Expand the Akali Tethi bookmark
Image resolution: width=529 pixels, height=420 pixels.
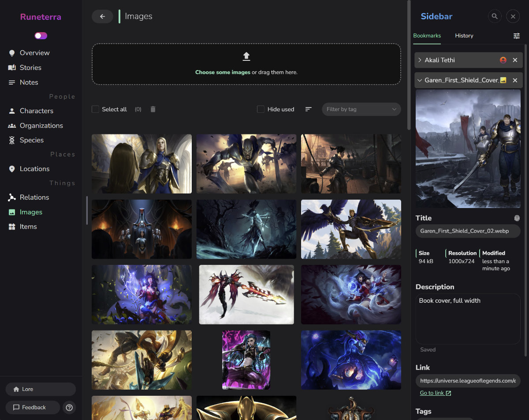[x=419, y=60]
